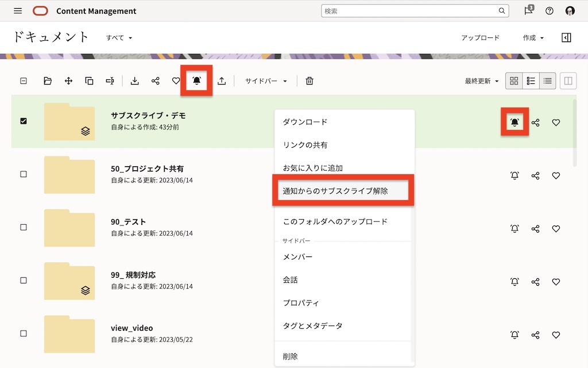Click the trash delete icon in toolbar
Viewport: 588px width, 368px height.
[x=310, y=81]
